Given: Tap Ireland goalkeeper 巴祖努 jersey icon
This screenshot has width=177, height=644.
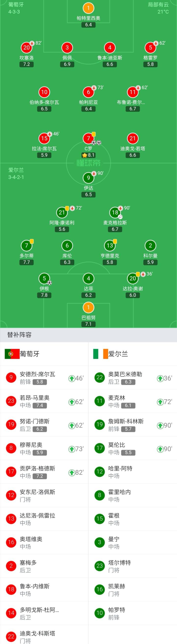Looking at the screenshot, I should (88, 308).
